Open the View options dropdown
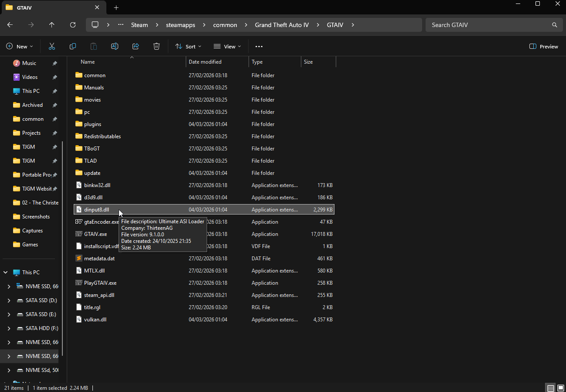 pyautogui.click(x=227, y=46)
